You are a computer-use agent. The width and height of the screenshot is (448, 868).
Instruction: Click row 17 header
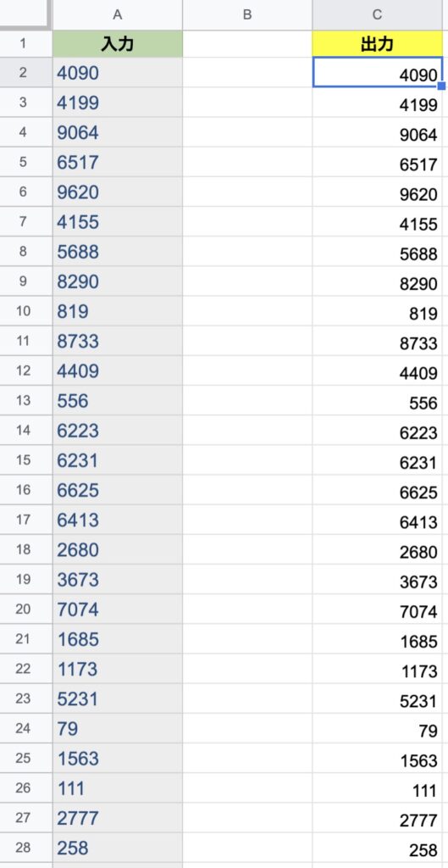point(23,520)
